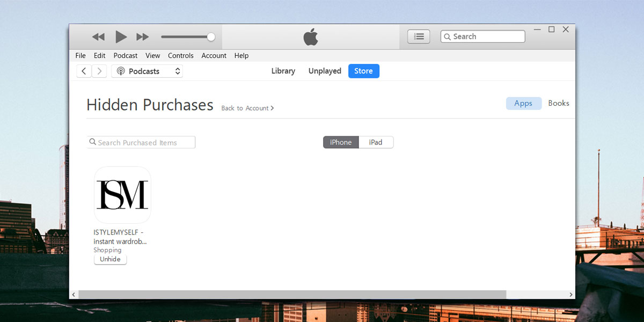Screen dimensions: 644x322
Task: Open the Edit menu
Action: (99, 55)
